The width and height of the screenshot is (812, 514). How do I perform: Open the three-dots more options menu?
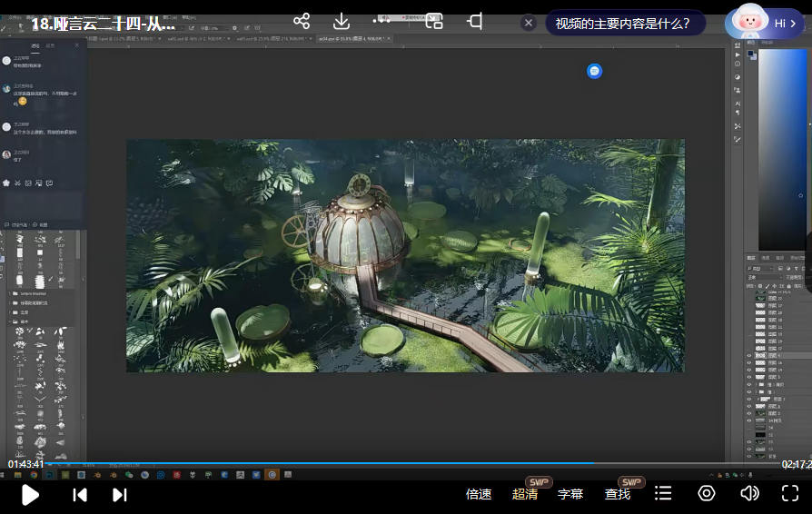pos(381,21)
